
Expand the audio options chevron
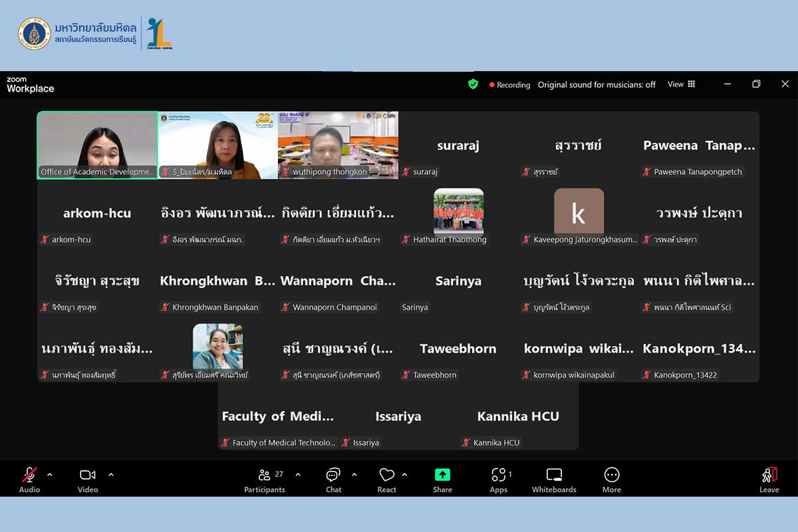pos(49,475)
